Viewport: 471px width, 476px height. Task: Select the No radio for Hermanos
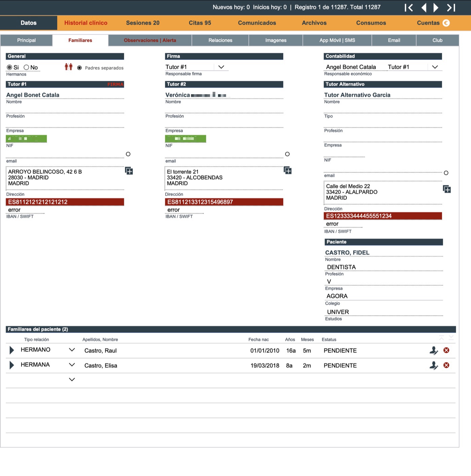(26, 67)
